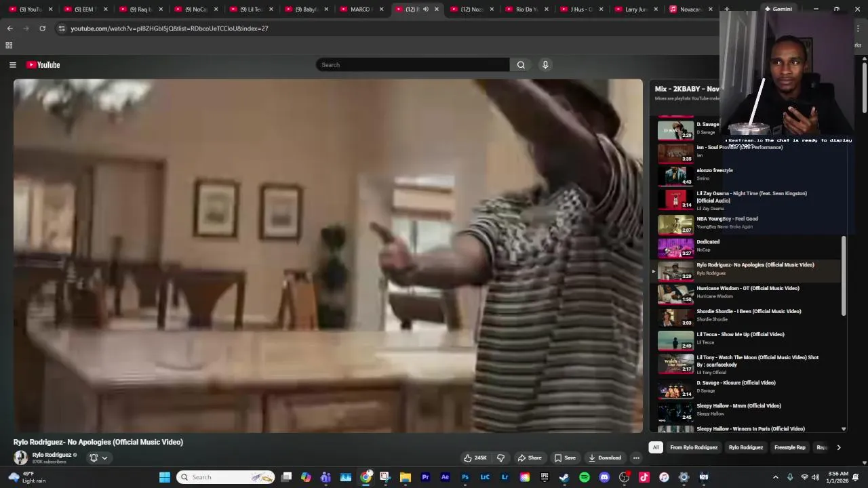Screen dimensions: 868x488
Task: Open the YouTube guide hamburger menu
Action: pyautogui.click(x=12, y=65)
